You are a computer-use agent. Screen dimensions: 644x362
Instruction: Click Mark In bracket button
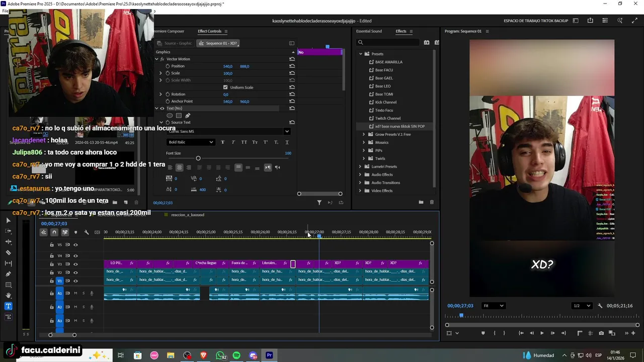pos(494,333)
